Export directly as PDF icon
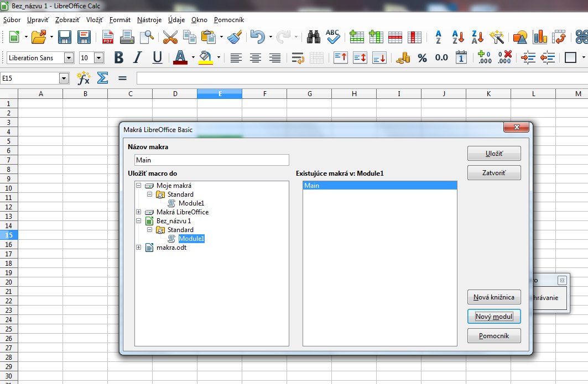The width and height of the screenshot is (588, 384). click(108, 37)
